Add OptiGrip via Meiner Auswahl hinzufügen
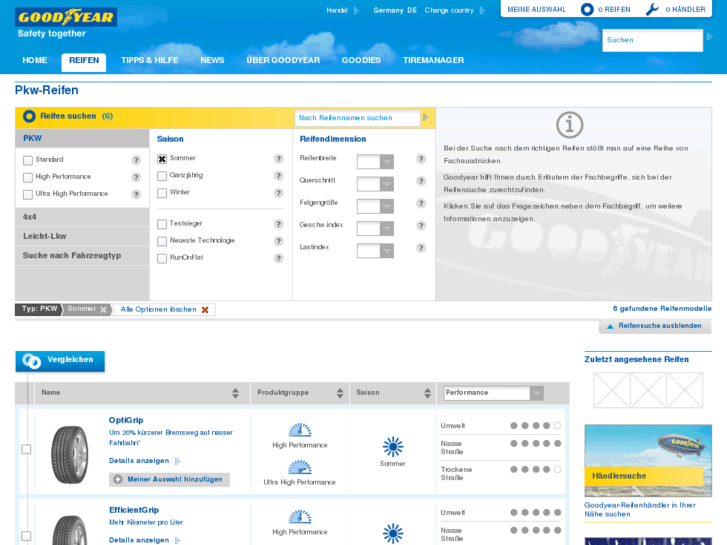Image resolution: width=727 pixels, height=545 pixels. pyautogui.click(x=169, y=480)
